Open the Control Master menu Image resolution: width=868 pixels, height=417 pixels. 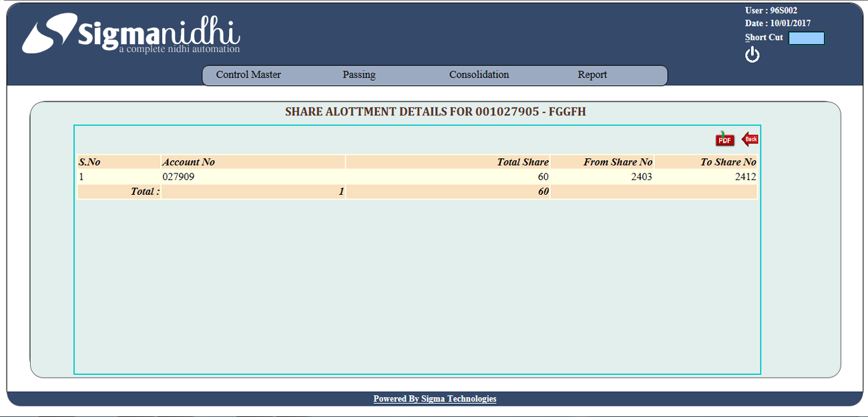[x=248, y=75]
